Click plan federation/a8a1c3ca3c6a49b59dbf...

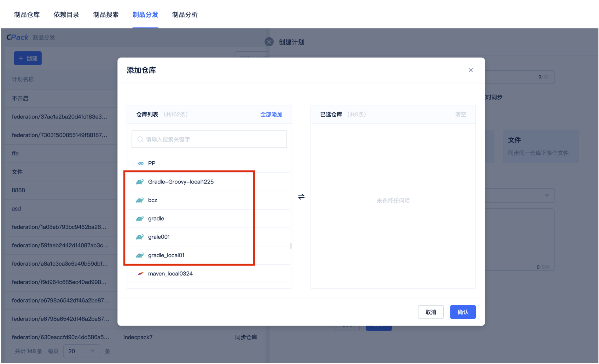(x=60, y=263)
